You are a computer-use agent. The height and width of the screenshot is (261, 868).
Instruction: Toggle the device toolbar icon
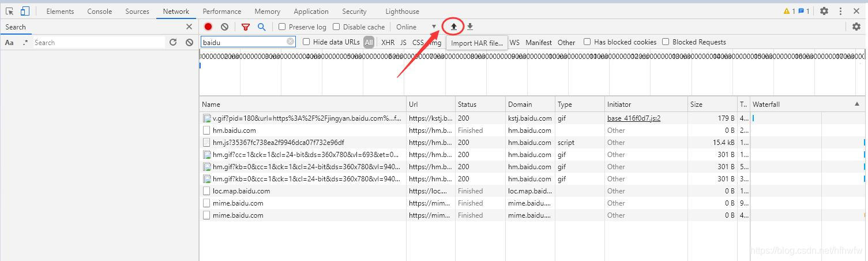point(25,11)
